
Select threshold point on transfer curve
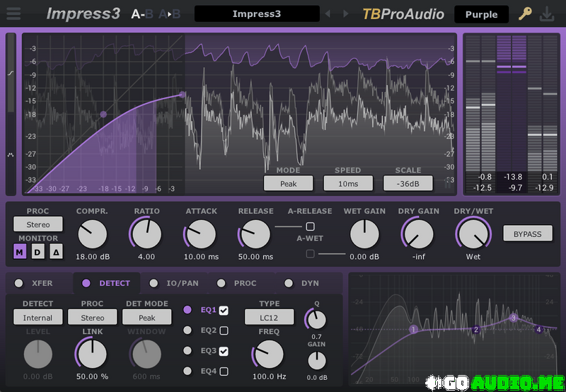point(103,115)
